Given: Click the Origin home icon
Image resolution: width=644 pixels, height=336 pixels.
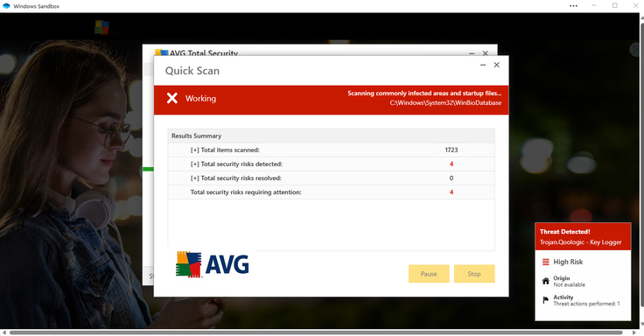Looking at the screenshot, I should [x=545, y=281].
